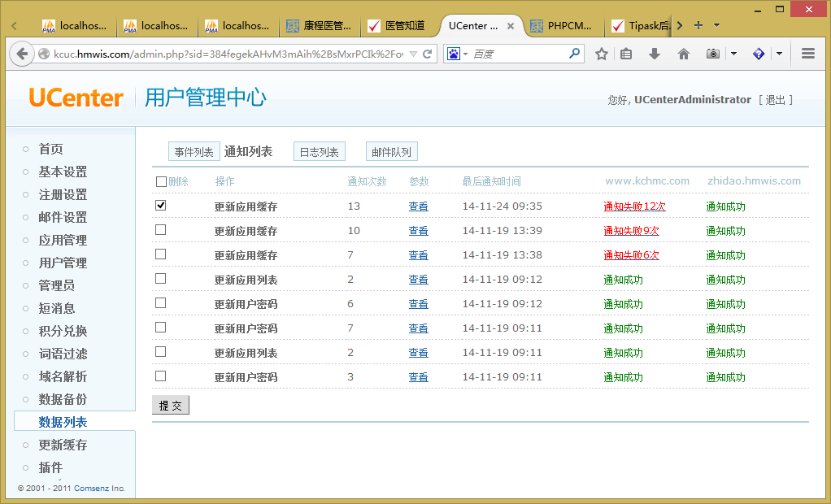
Task: Toggle the select-all 删除 checkbox in header
Action: (x=161, y=181)
